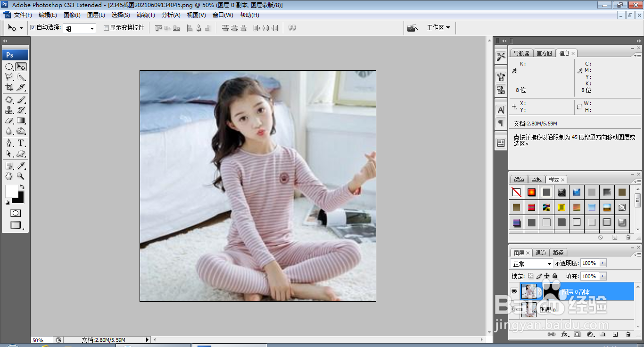Select the Slice tool
Viewport: 644px width, 347px height.
(21, 87)
